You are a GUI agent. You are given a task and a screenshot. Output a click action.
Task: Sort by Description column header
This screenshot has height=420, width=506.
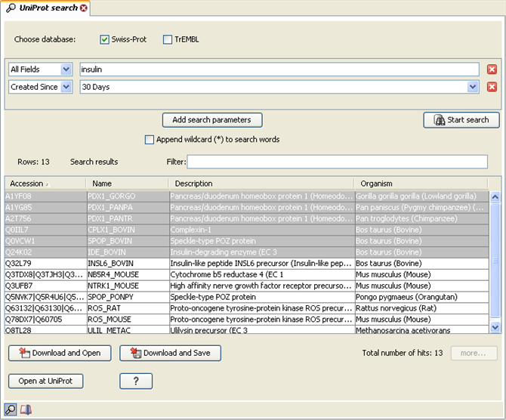261,184
